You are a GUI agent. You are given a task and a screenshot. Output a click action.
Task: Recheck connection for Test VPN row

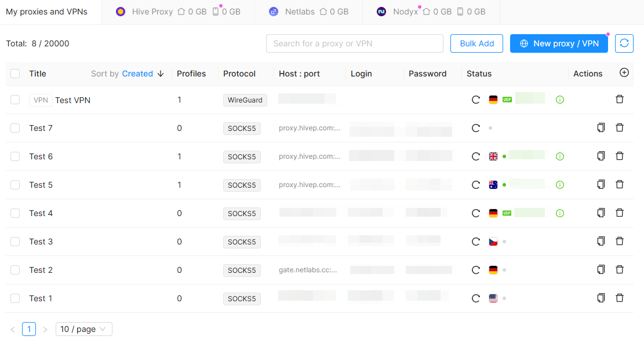point(475,100)
